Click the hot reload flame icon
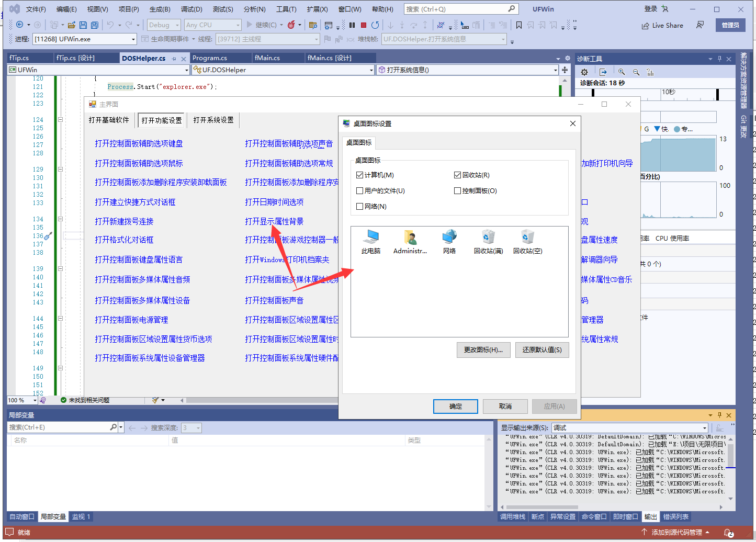Screen dimensions: 756x542 pyautogui.click(x=291, y=25)
